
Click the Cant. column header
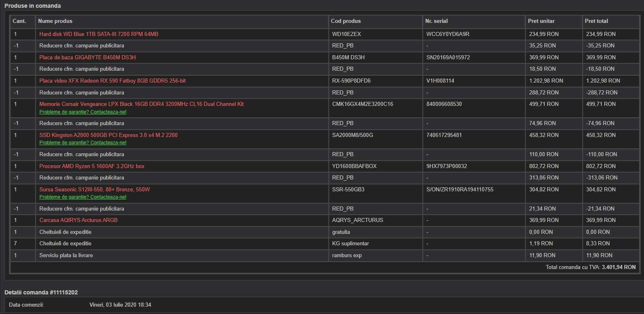tap(19, 21)
